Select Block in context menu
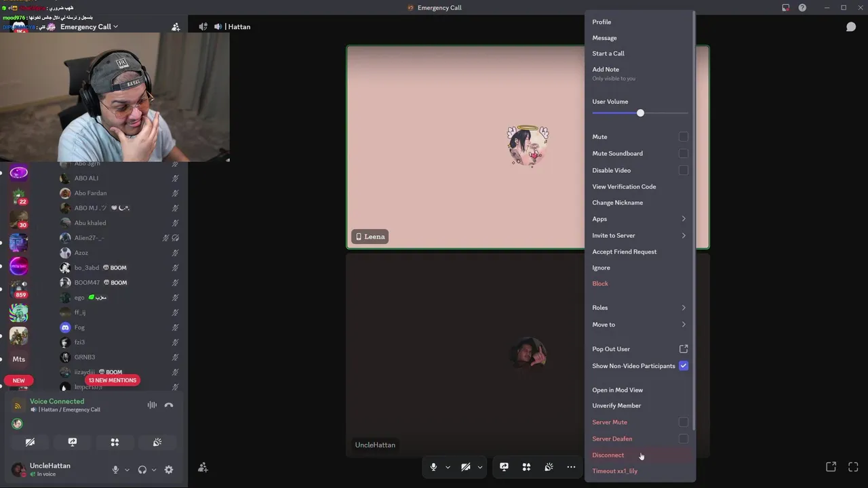 point(639,283)
